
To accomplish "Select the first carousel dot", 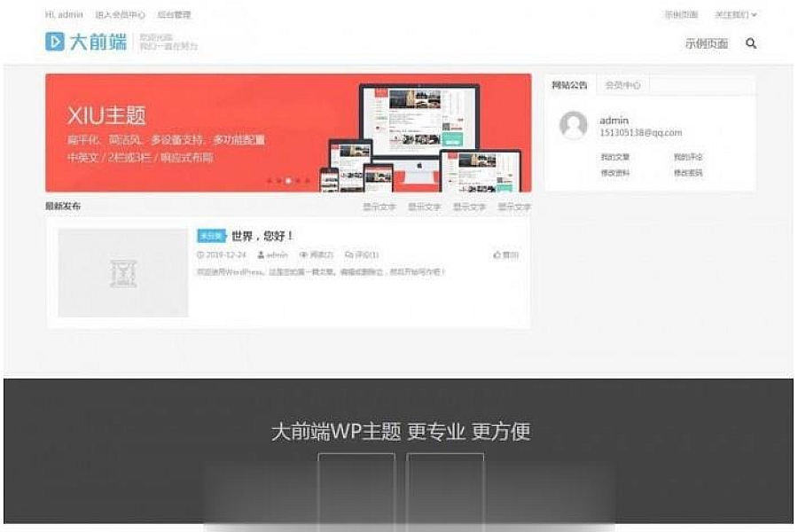I will click(x=270, y=181).
